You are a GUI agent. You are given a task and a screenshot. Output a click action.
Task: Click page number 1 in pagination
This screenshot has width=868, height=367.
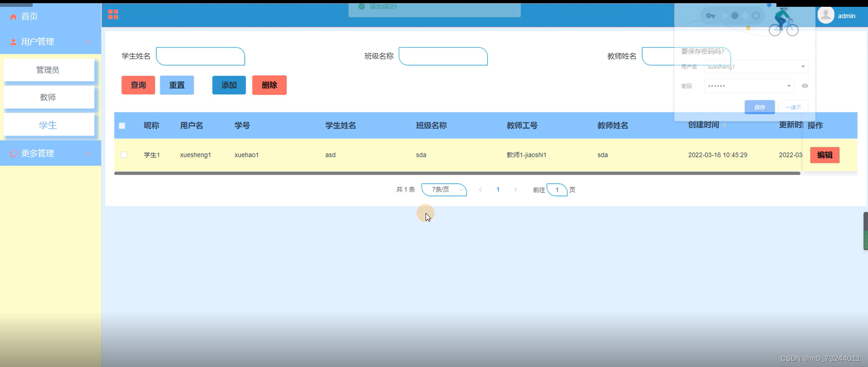(498, 190)
